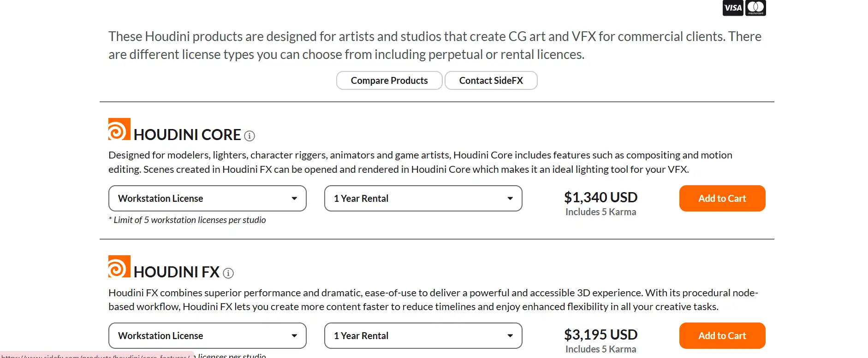Expand Houdini Core 1 Year Rental dropdown
This screenshot has width=868, height=358.
coord(423,199)
